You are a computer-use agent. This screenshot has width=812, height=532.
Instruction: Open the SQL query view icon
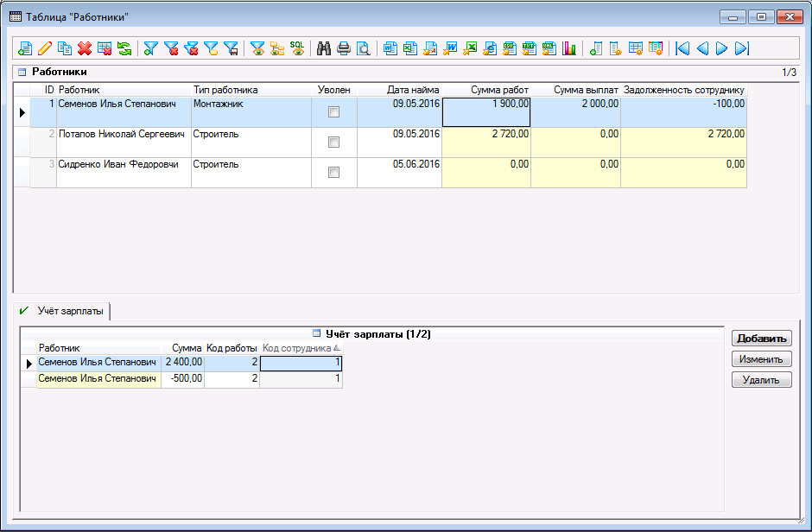coord(297,48)
